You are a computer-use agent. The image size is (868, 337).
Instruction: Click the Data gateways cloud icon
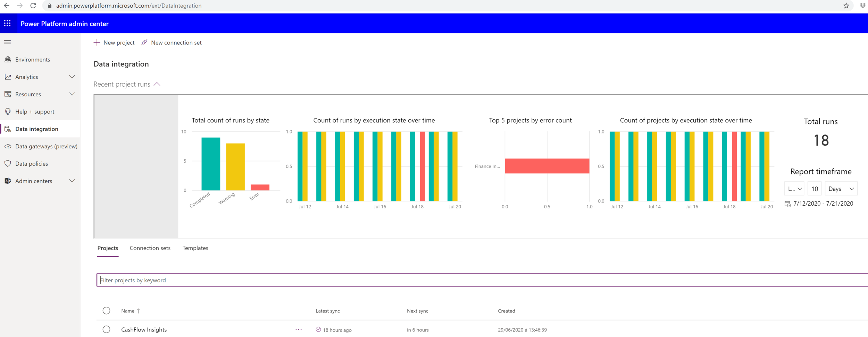coord(8,146)
